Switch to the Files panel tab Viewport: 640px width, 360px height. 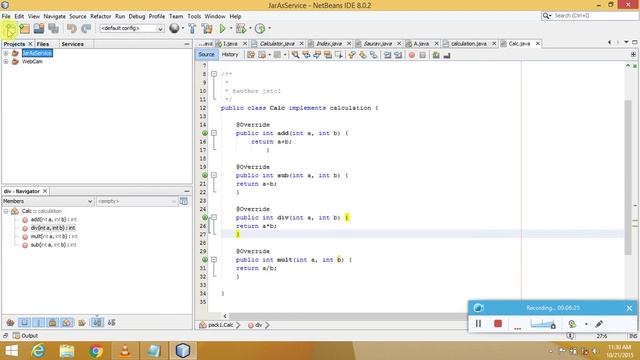(x=43, y=44)
